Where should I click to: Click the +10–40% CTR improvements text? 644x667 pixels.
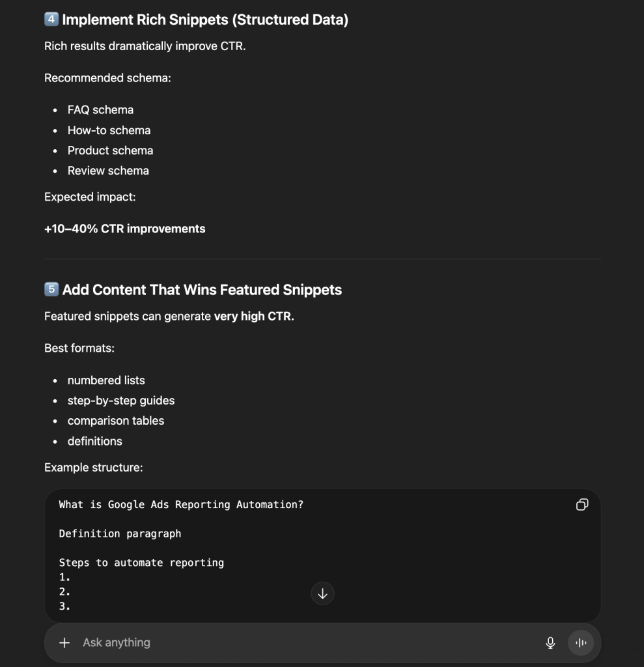(124, 229)
